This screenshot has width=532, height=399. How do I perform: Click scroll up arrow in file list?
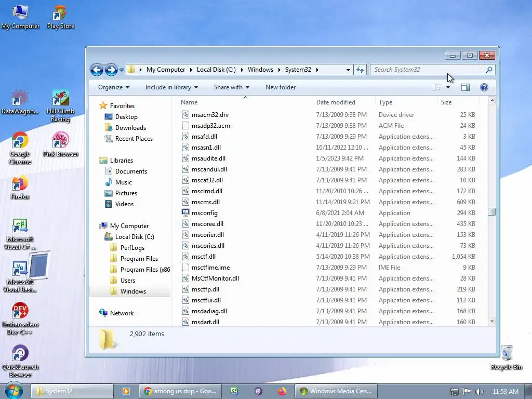point(491,101)
